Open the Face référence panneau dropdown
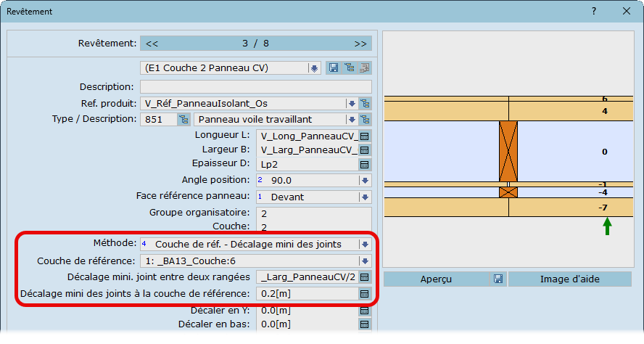The width and height of the screenshot is (644, 344). 365,197
